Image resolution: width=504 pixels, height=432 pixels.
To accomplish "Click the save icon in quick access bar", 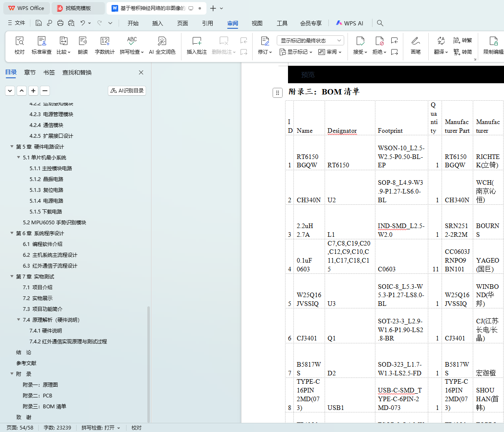I will 39,23.
